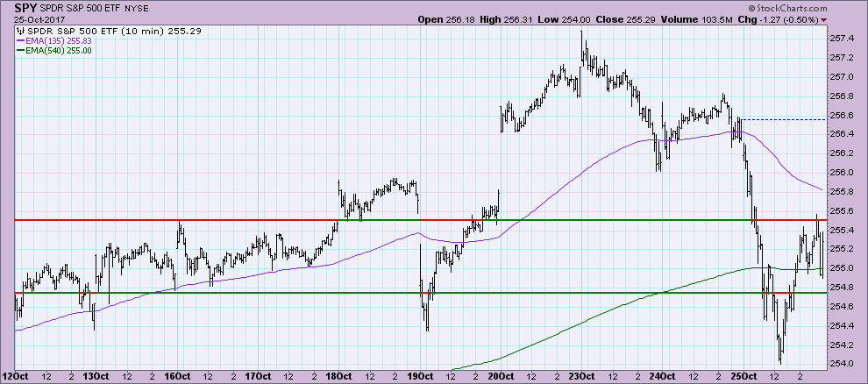This screenshot has height=384, width=868.
Task: Click the 255.0 price axis label
Action: pyautogui.click(x=842, y=268)
